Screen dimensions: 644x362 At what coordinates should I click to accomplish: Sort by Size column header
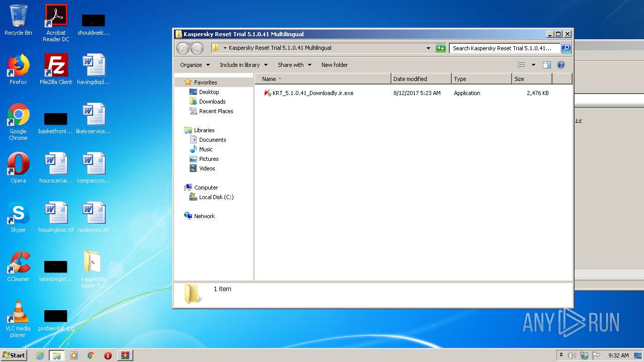(532, 79)
